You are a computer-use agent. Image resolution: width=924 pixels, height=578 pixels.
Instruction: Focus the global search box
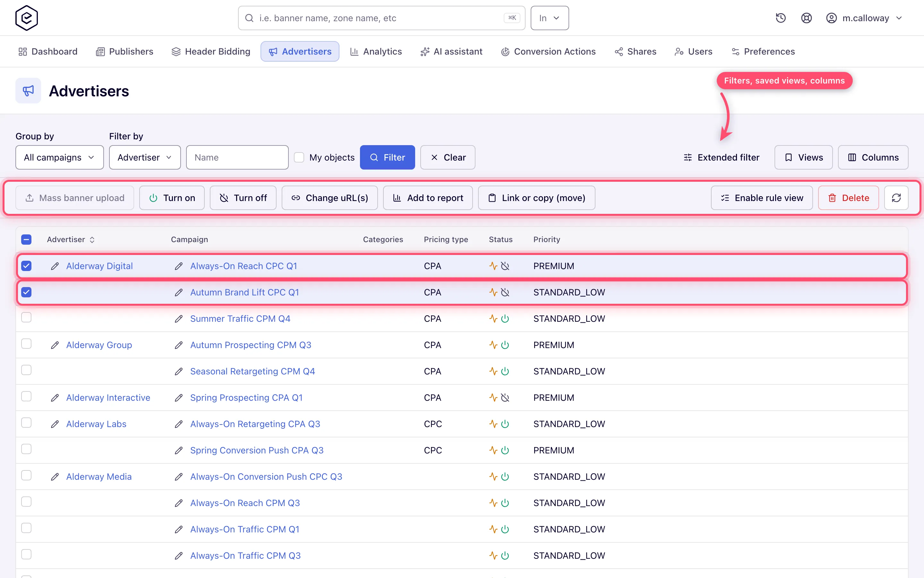pos(381,18)
